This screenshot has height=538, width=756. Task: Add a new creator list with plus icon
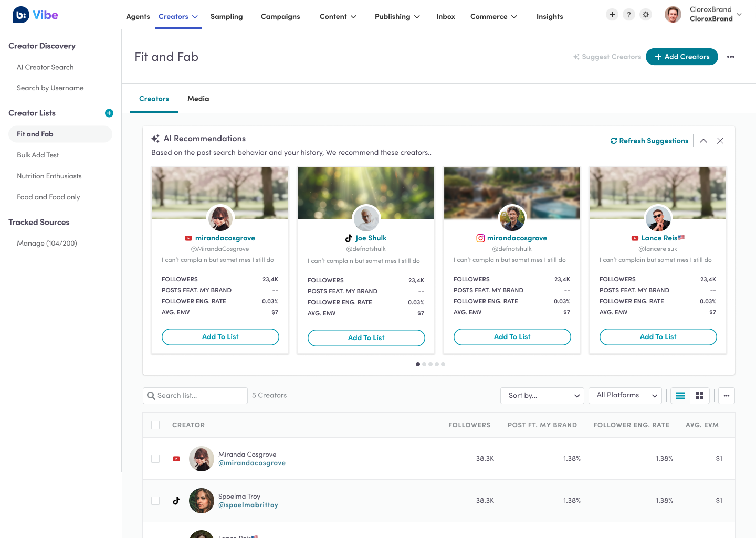pos(109,113)
